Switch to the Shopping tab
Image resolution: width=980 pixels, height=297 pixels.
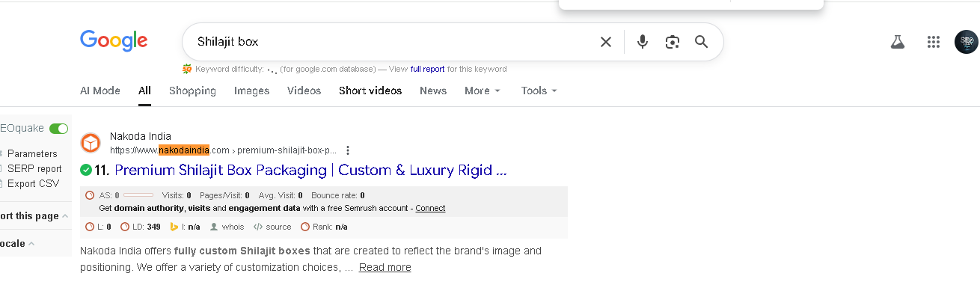click(x=192, y=91)
